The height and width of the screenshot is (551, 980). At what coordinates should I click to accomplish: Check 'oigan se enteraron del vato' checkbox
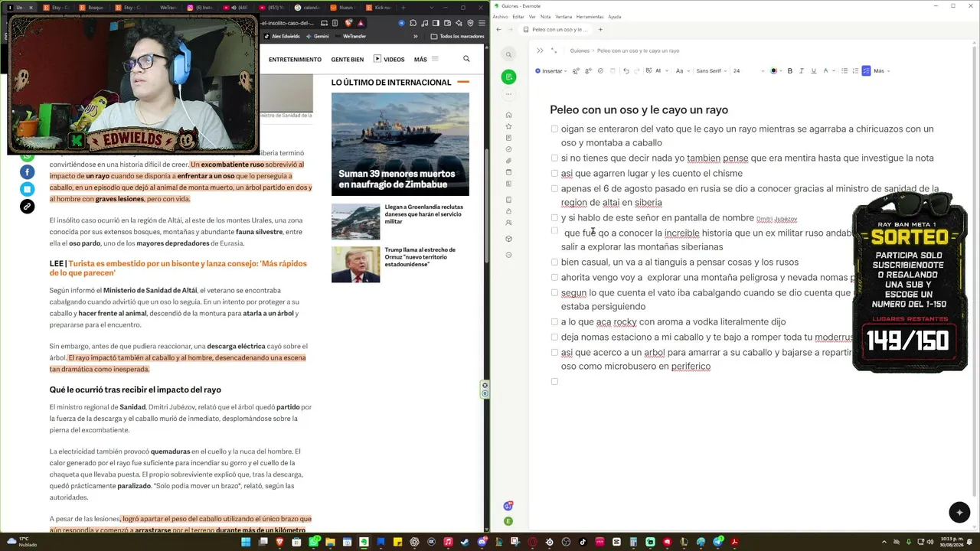click(554, 129)
